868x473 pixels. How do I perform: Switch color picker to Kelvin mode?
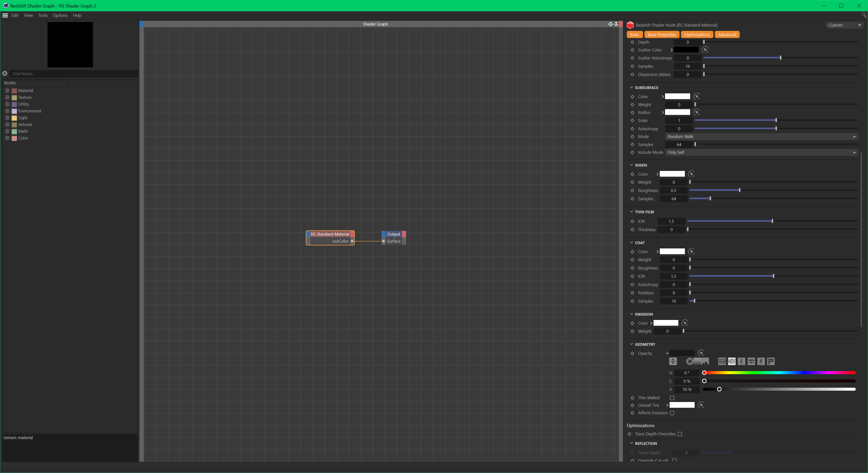pyautogui.click(x=741, y=361)
